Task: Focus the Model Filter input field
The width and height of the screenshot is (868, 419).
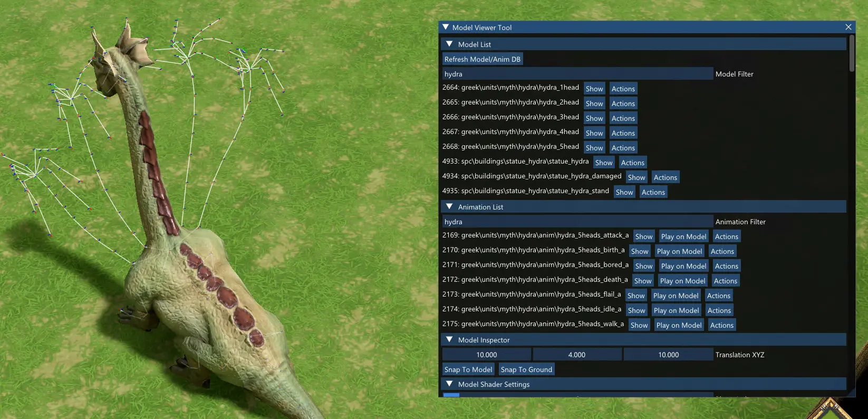Action: click(577, 74)
